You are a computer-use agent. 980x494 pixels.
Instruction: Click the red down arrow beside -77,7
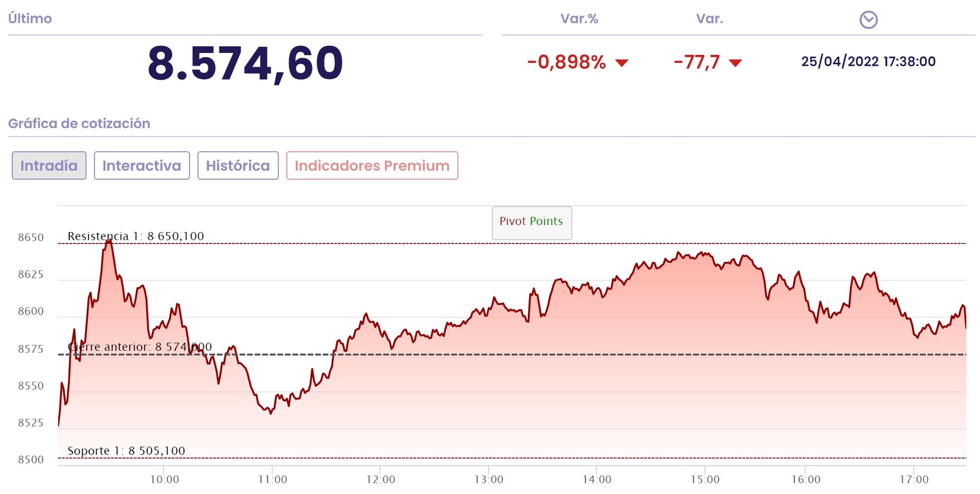[735, 63]
